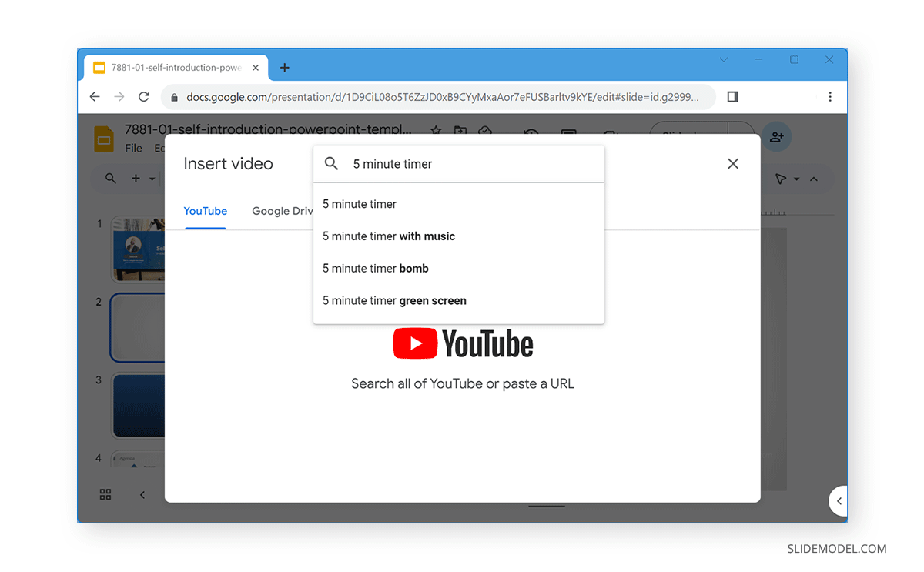Click the toolbar search menus magnifier
The height and width of the screenshot is (572, 924).
(111, 179)
